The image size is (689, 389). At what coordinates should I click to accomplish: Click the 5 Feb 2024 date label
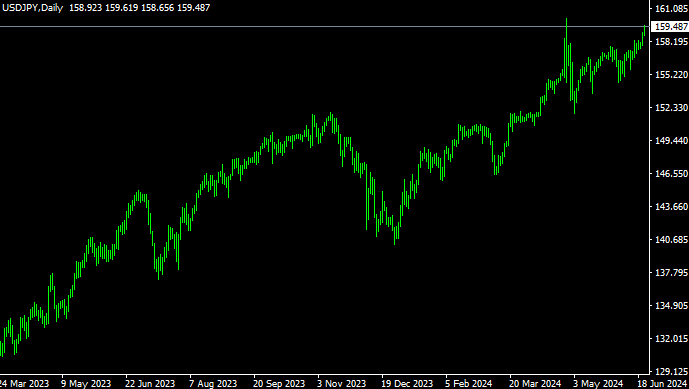coord(468,384)
